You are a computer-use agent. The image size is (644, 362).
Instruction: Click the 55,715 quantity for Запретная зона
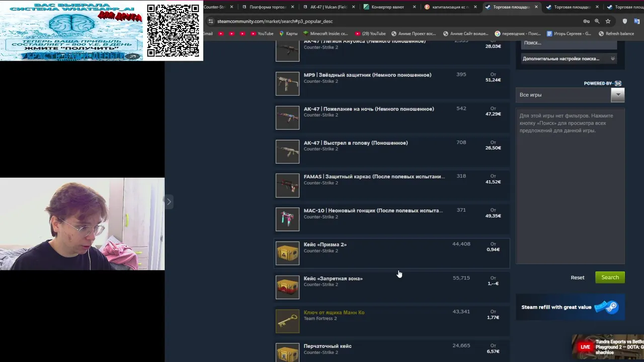(x=461, y=278)
